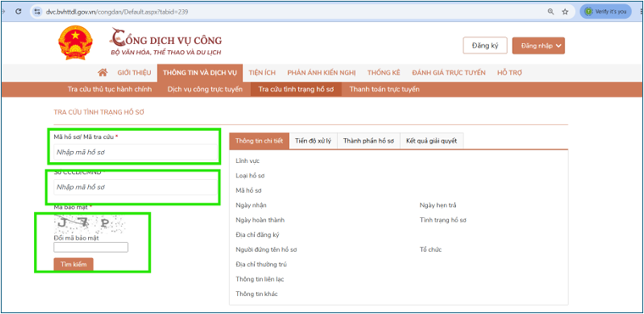The width and height of the screenshot is (644, 314).
Task: Select the address bar URL
Action: [x=117, y=12]
